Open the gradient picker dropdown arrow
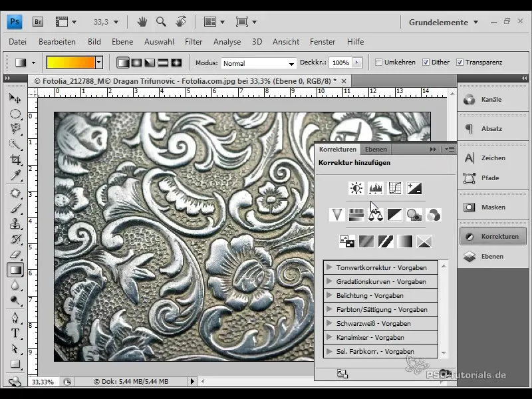Viewport: 532px width, 399px height. [98, 63]
